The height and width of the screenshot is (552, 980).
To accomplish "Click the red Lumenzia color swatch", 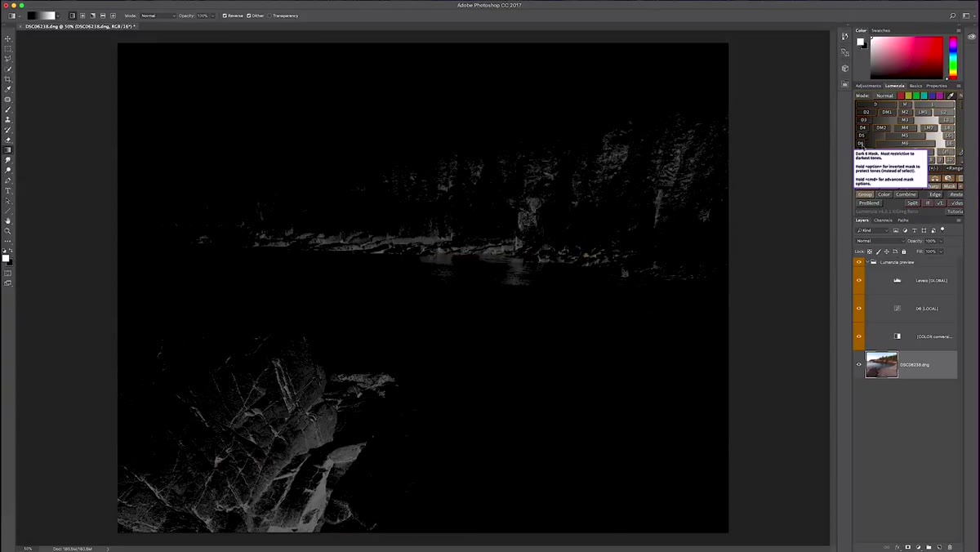I will tap(901, 96).
